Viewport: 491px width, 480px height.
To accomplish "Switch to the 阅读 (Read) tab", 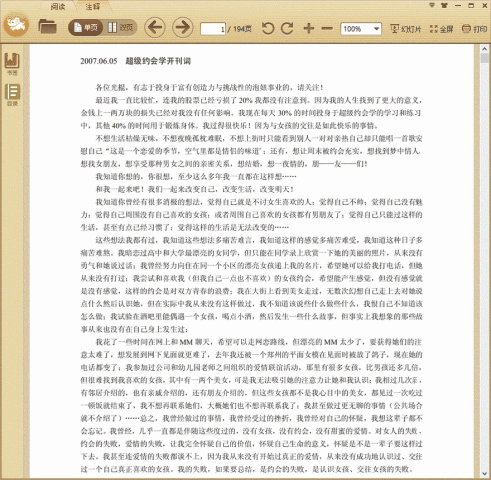I will [58, 7].
